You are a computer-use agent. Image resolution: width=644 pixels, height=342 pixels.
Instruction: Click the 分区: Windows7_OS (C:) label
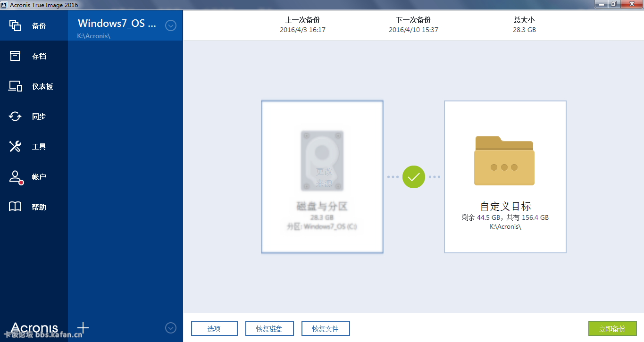coord(322,226)
